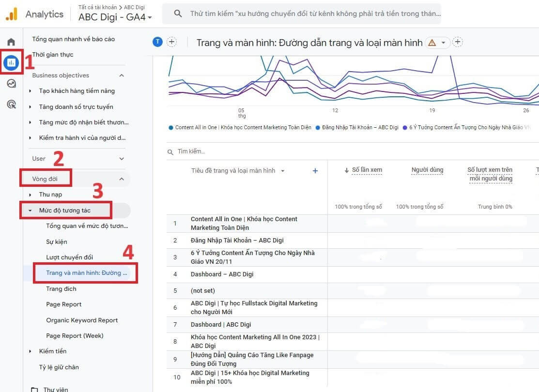Open Tiêu đề trang và loại màn hình dropdown
The height and width of the screenshot is (392, 539).
pos(282,171)
